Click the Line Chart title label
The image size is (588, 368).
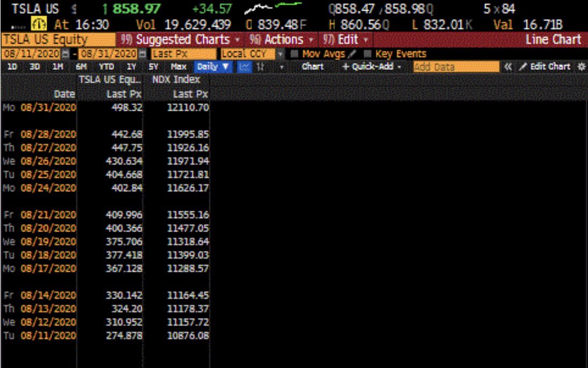pyautogui.click(x=553, y=39)
